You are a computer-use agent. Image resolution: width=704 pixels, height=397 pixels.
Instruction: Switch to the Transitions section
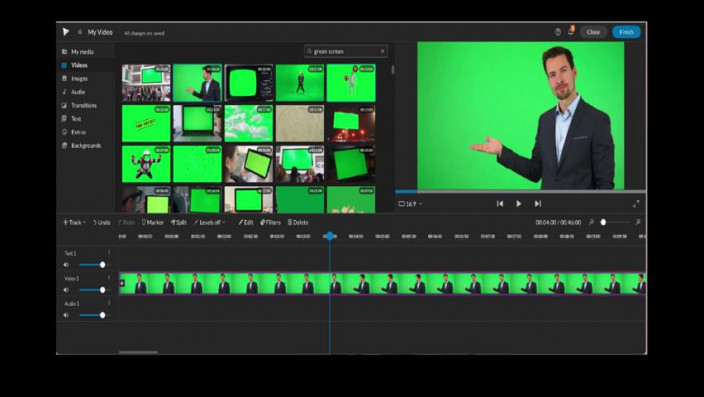(84, 106)
